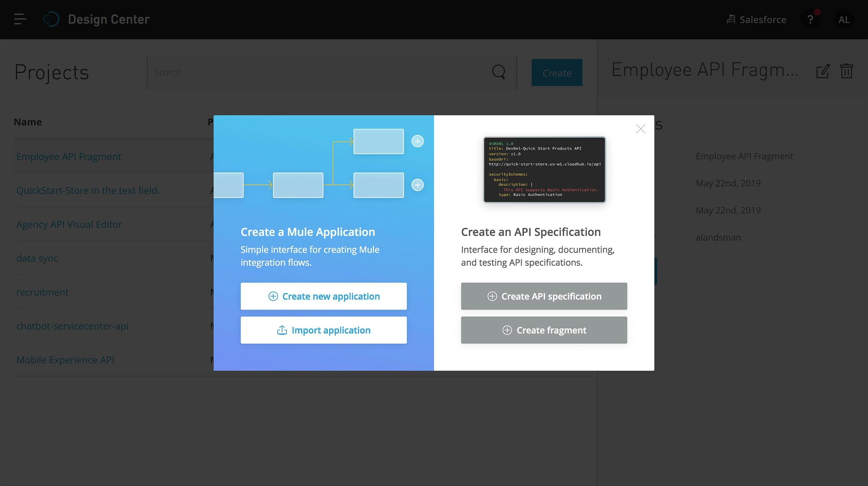
Task: Click the API specification code preview thumbnail
Action: click(544, 169)
